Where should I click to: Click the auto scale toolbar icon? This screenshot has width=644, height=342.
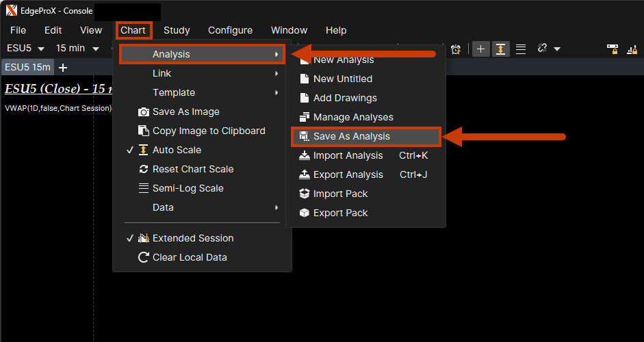click(x=501, y=49)
